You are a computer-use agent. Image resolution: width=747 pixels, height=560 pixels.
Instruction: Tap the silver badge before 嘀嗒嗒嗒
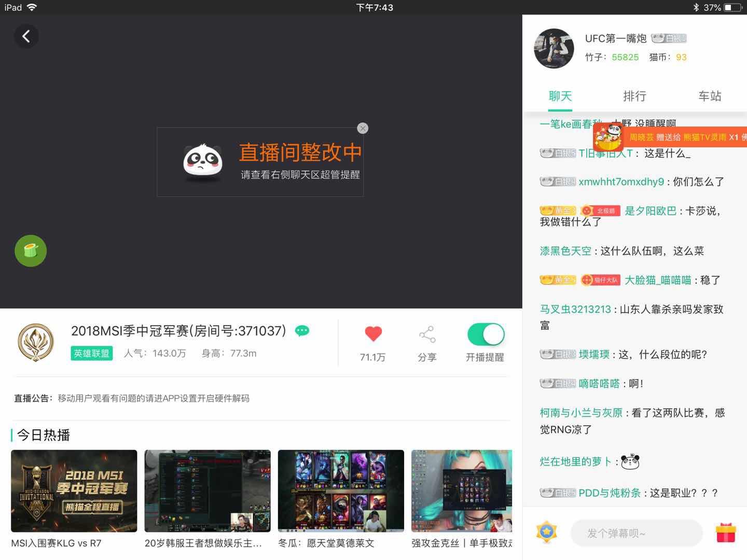pyautogui.click(x=558, y=384)
